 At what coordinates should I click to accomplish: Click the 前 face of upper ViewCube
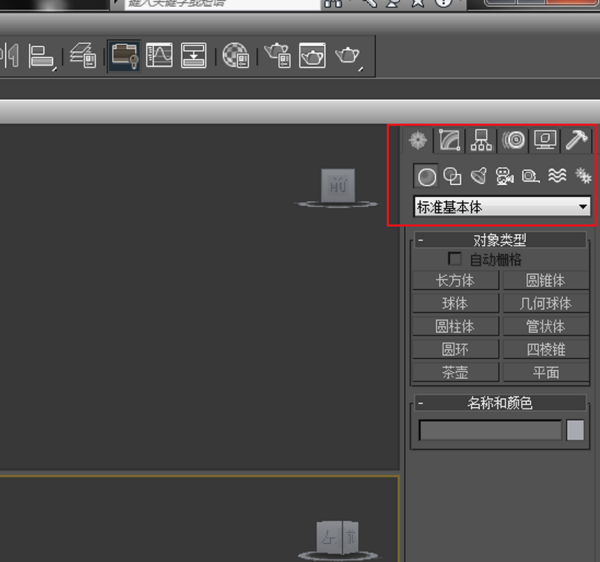pyautogui.click(x=338, y=186)
